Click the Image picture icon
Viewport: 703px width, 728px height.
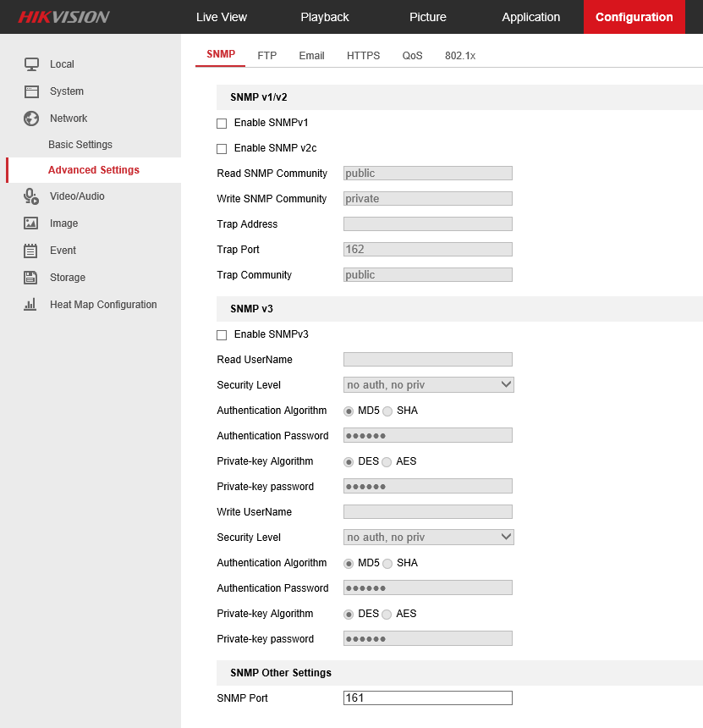(31, 223)
